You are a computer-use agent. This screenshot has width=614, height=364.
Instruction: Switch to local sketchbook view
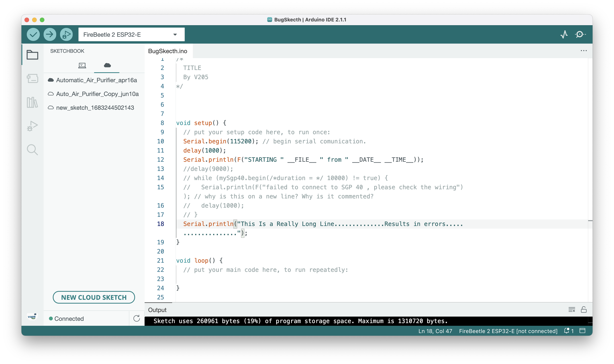pos(82,65)
